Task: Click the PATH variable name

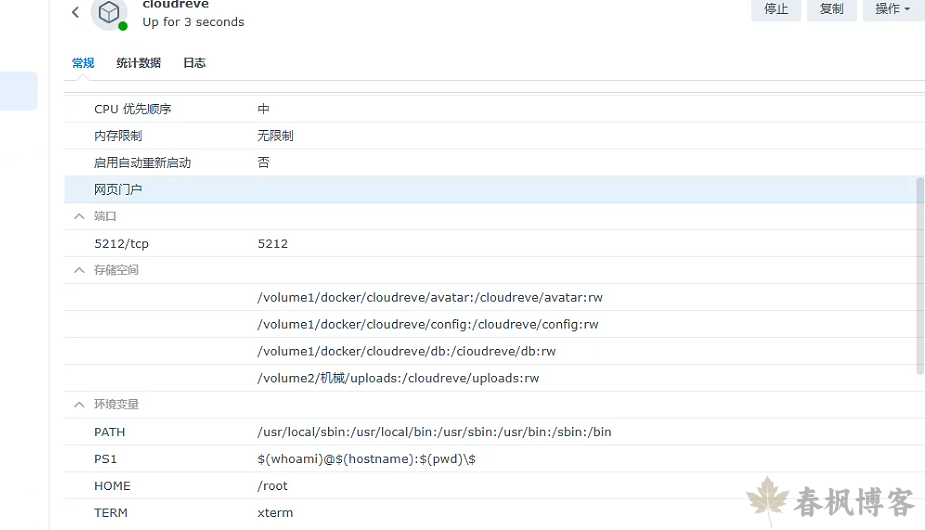Action: [110, 432]
